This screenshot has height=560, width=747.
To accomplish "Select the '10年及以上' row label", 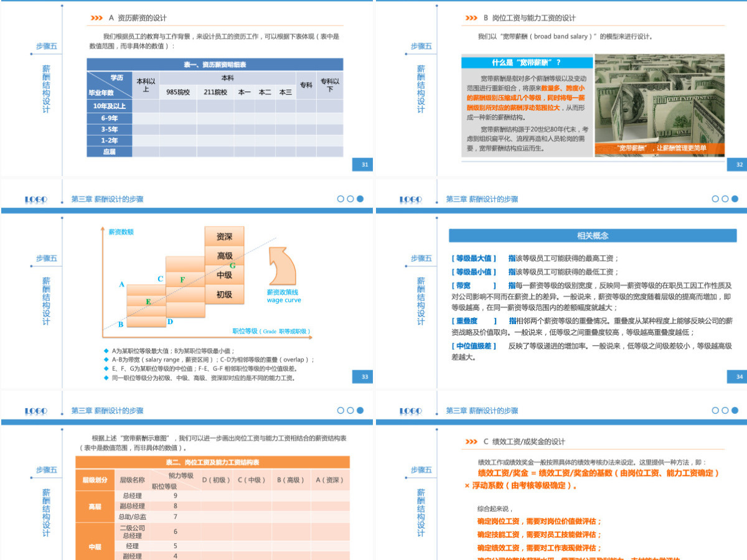I will click(x=110, y=106).
